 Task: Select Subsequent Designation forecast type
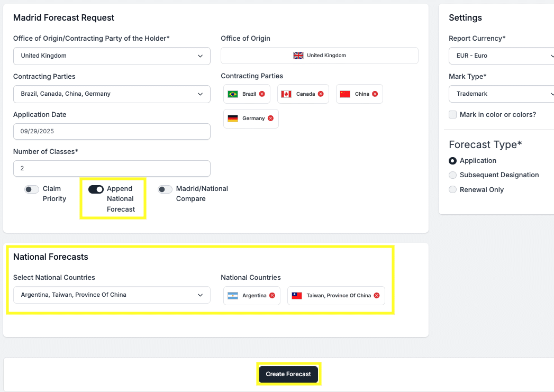pos(452,175)
